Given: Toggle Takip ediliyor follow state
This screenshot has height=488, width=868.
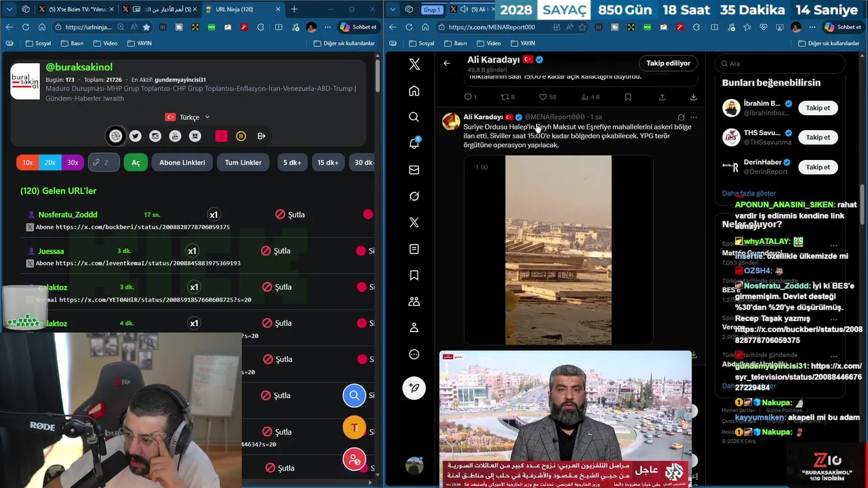Looking at the screenshot, I should (668, 63).
